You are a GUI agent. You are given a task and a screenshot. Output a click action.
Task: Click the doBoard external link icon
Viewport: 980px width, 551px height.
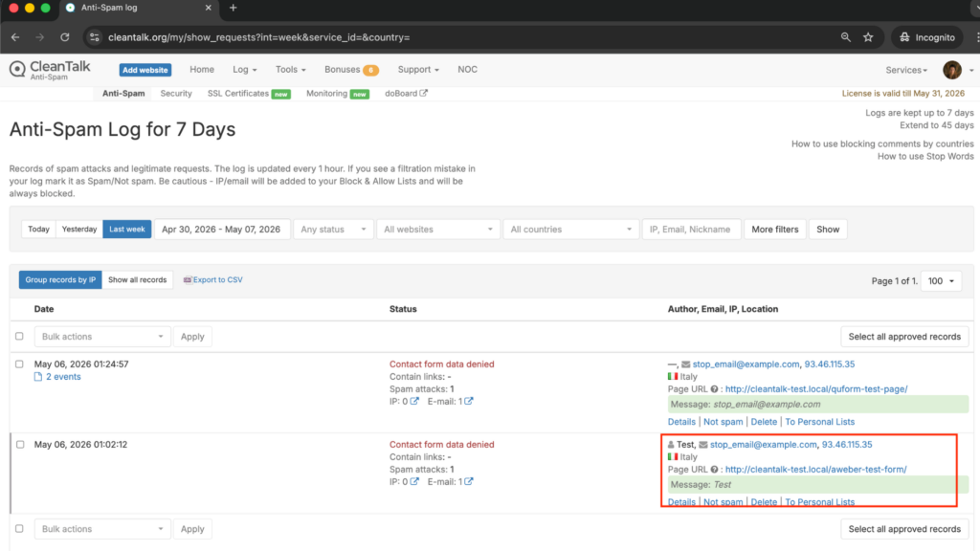(x=424, y=93)
